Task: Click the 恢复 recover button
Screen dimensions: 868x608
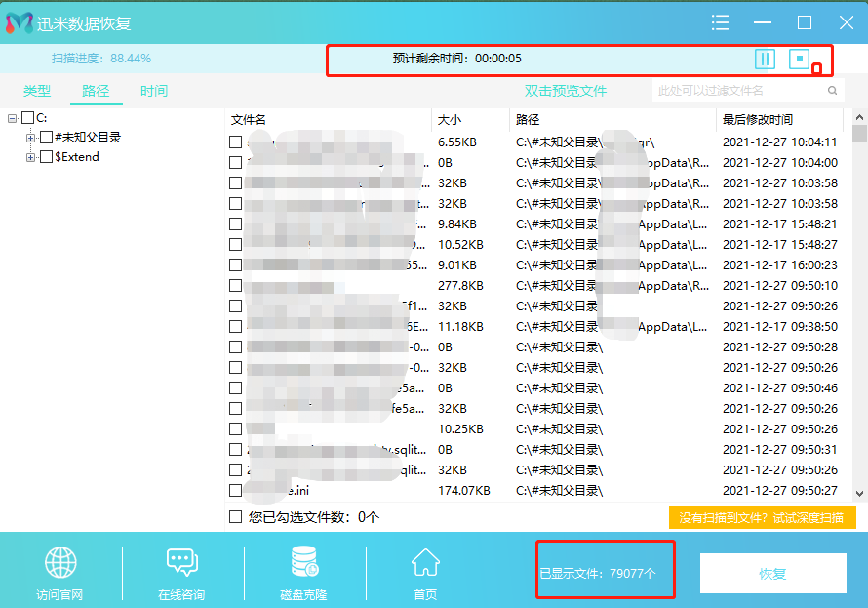Action: click(x=772, y=574)
